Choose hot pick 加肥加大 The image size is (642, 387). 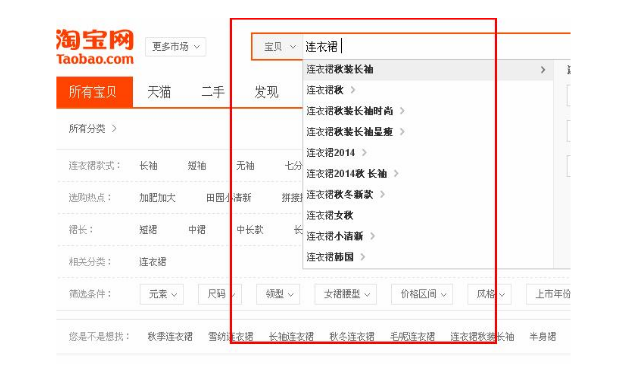tap(157, 198)
